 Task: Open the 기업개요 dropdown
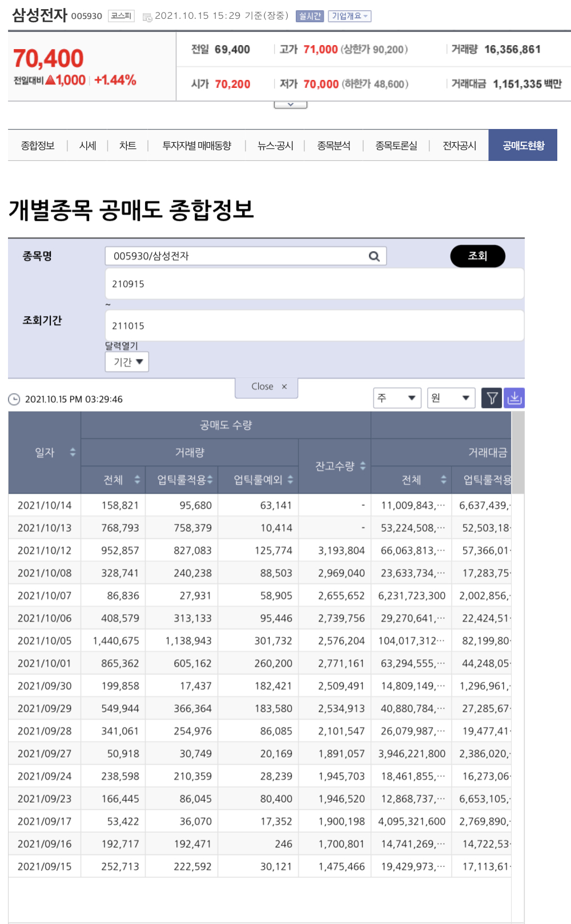349,16
